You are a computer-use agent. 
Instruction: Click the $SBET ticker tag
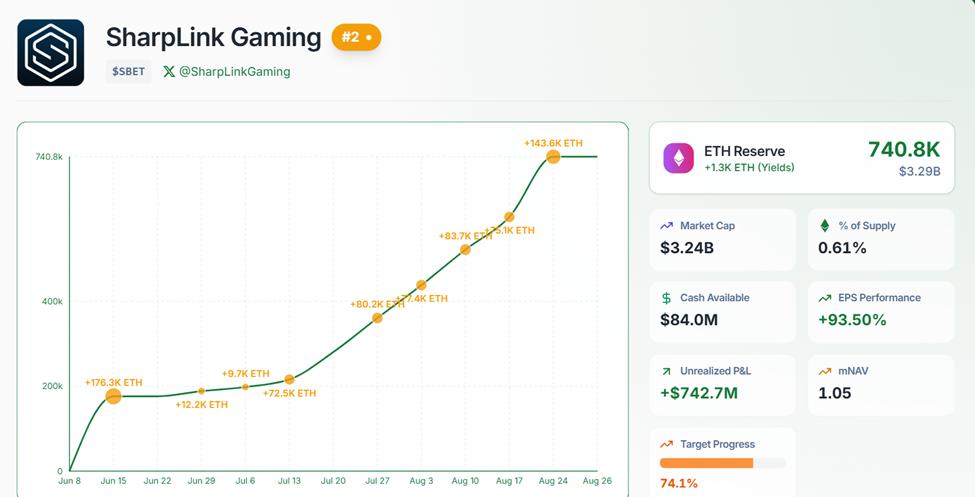coord(128,71)
